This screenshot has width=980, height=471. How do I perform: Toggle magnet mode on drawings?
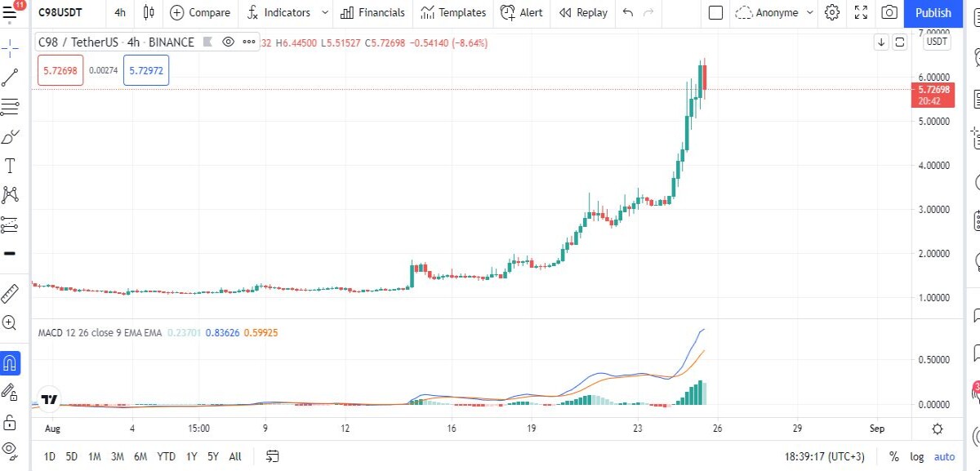pos(10,363)
